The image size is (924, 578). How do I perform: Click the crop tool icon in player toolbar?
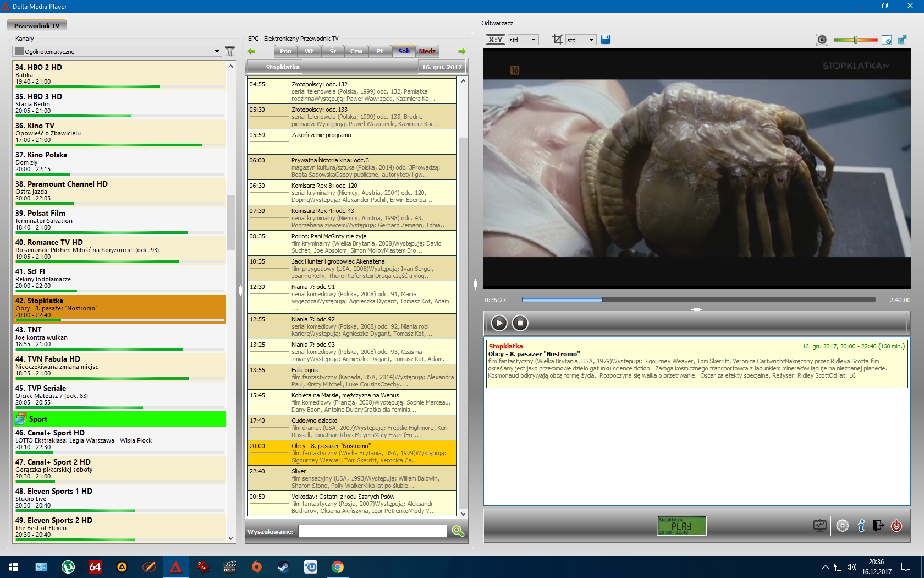[x=557, y=40]
